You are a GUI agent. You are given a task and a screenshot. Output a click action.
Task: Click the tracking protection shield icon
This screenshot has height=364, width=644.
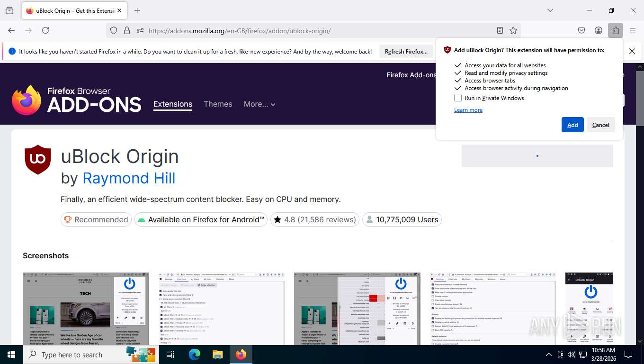click(114, 30)
